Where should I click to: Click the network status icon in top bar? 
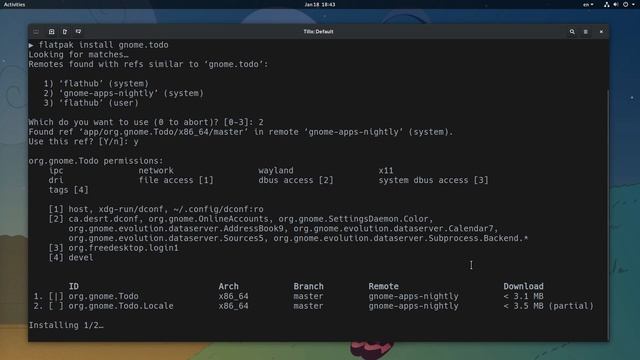coord(607,4)
